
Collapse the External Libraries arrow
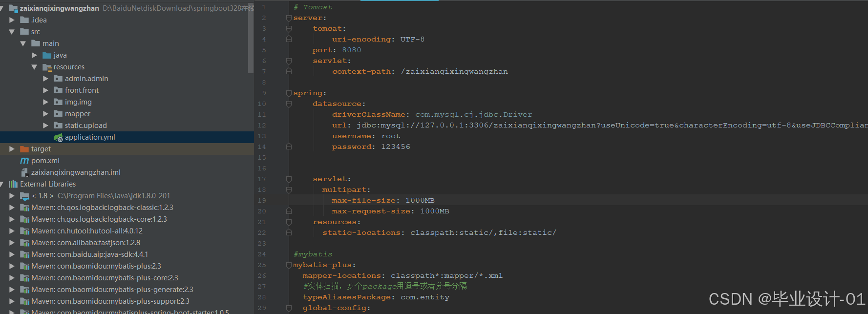point(1,184)
